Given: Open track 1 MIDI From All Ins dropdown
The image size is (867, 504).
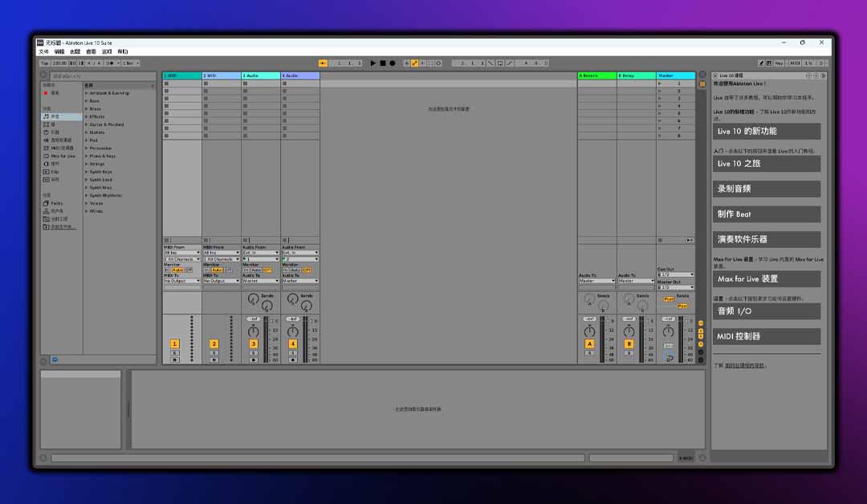Looking at the screenshot, I should [x=182, y=253].
